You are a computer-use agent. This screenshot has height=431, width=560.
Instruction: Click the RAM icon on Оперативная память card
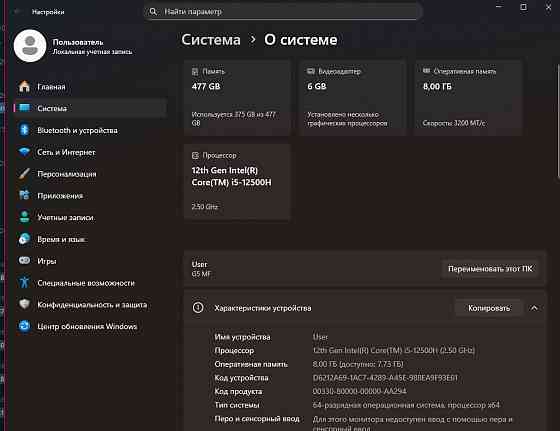426,71
